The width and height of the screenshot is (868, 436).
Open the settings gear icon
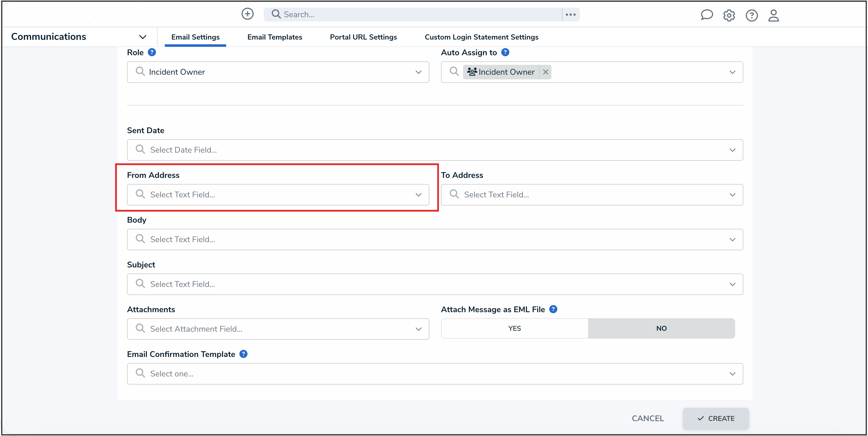coord(729,15)
